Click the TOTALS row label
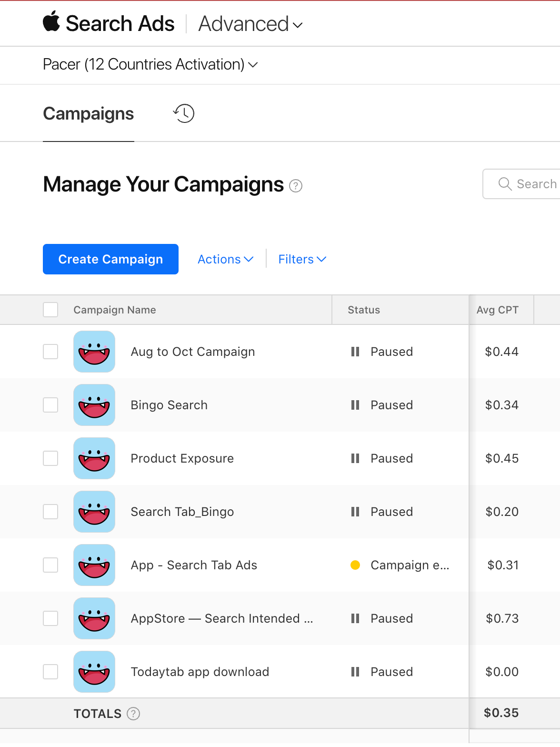Image resolution: width=560 pixels, height=747 pixels. pyautogui.click(x=98, y=714)
